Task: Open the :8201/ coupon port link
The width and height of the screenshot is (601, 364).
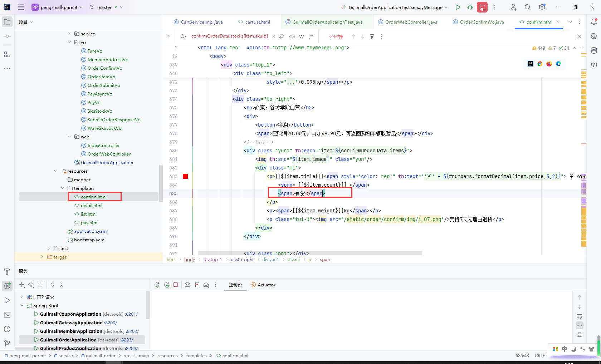Action: pos(131,314)
